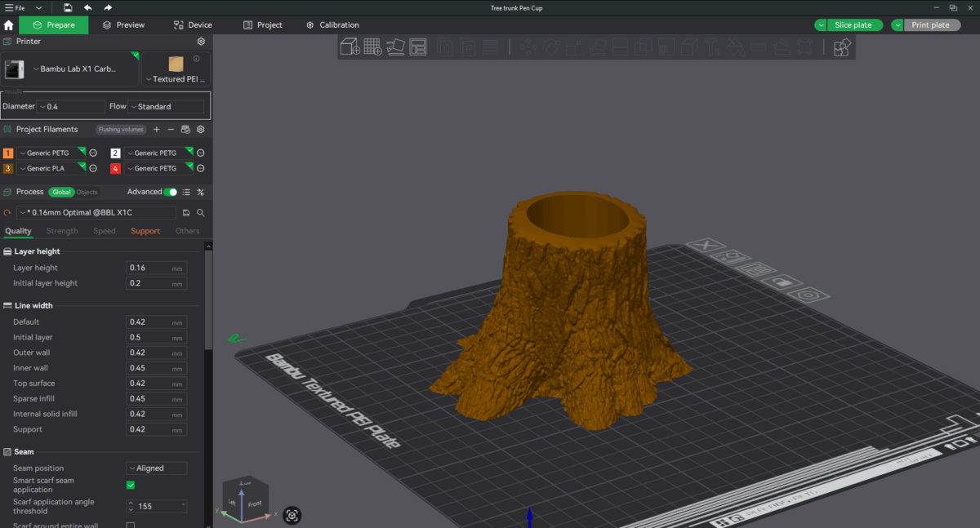
Task: Switch process scope to Objects
Action: point(87,192)
